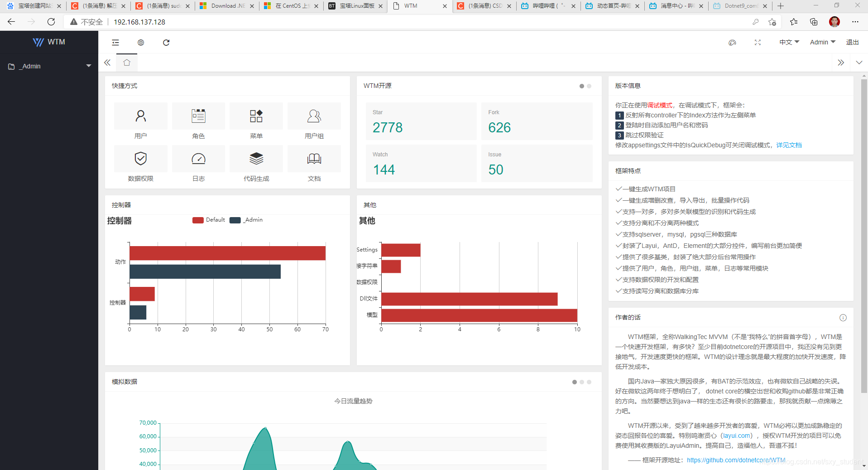Click the WTM logo in the sidebar

49,42
